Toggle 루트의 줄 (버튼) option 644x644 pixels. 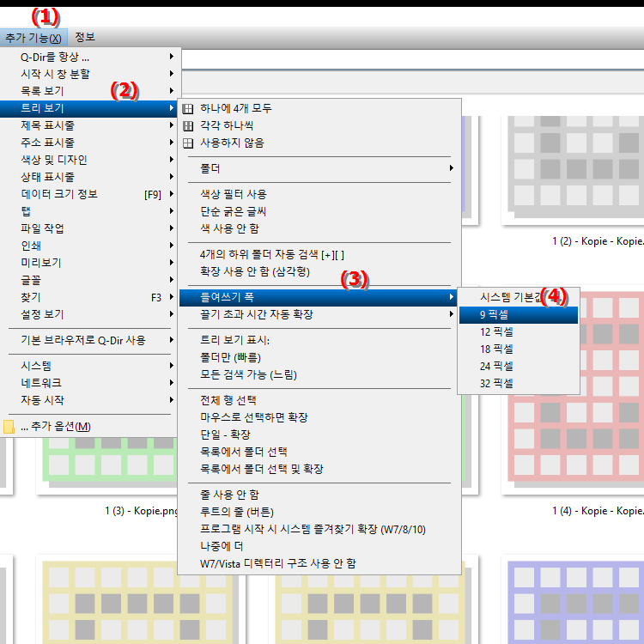pyautogui.click(x=319, y=513)
